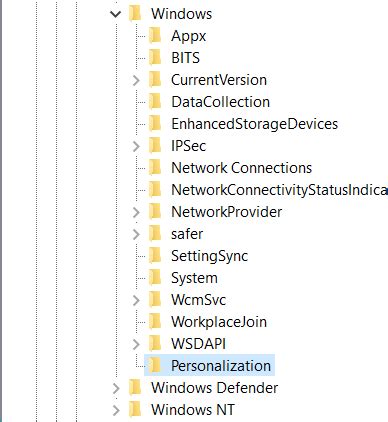Click the Appx folder icon

(x=155, y=35)
